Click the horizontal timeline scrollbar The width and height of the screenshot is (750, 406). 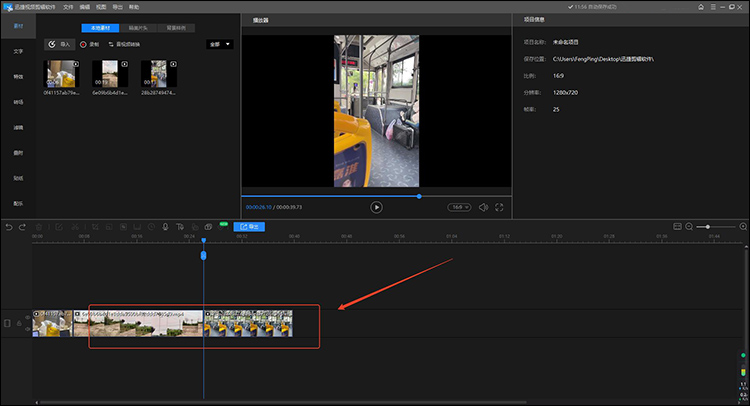(x=282, y=403)
